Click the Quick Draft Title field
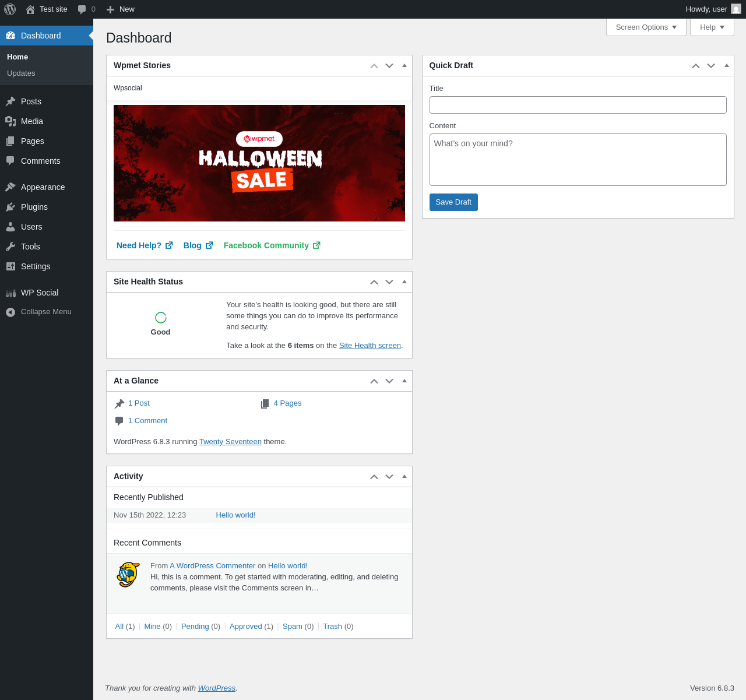The height and width of the screenshot is (700, 746). pyautogui.click(x=578, y=105)
